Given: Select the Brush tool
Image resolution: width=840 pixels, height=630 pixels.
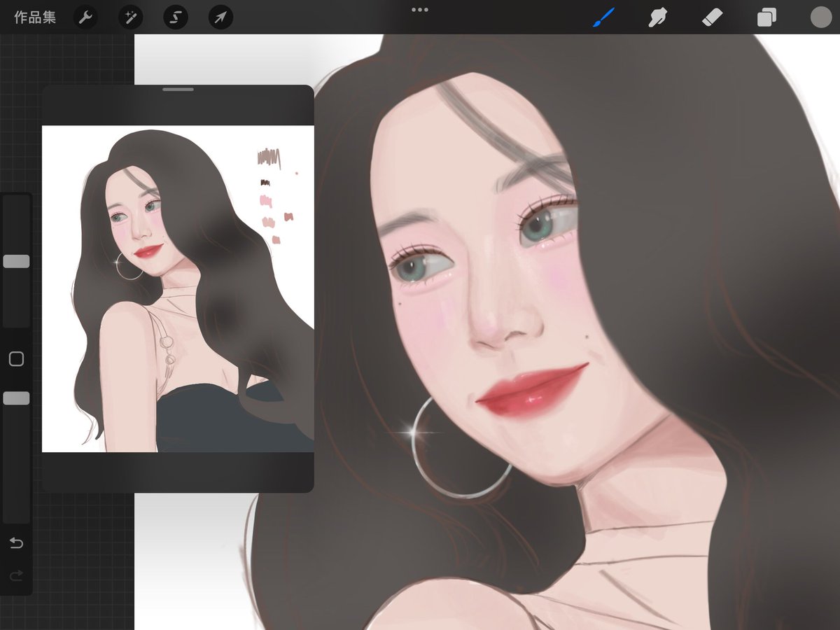Looking at the screenshot, I should click(x=603, y=17).
